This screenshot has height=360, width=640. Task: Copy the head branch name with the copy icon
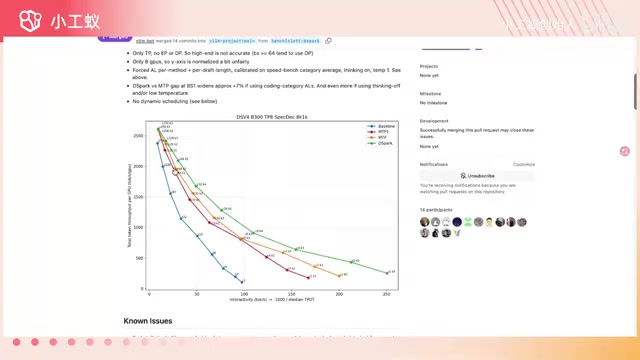[328, 40]
